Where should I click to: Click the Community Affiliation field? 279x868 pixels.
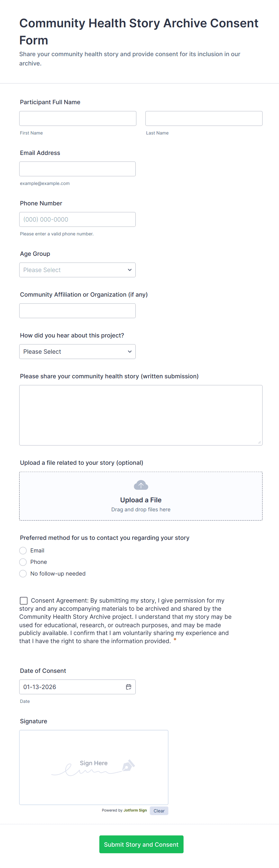[77, 310]
